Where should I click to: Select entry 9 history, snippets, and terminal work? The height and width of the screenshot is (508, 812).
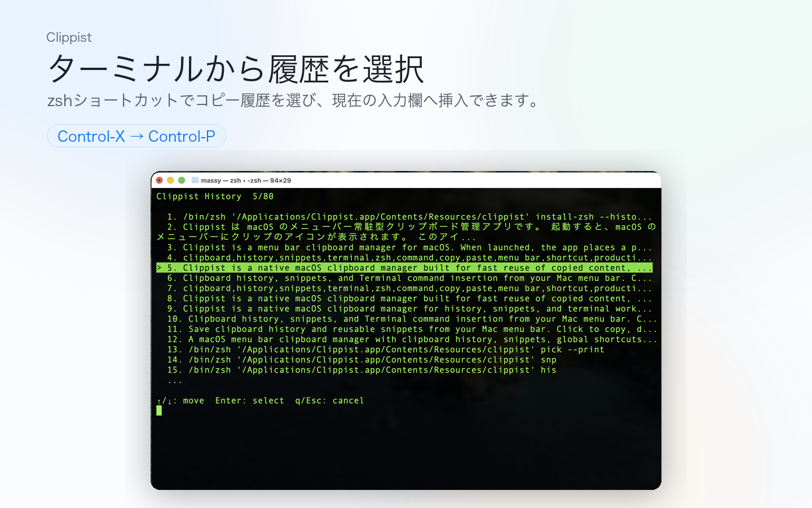[x=409, y=309]
